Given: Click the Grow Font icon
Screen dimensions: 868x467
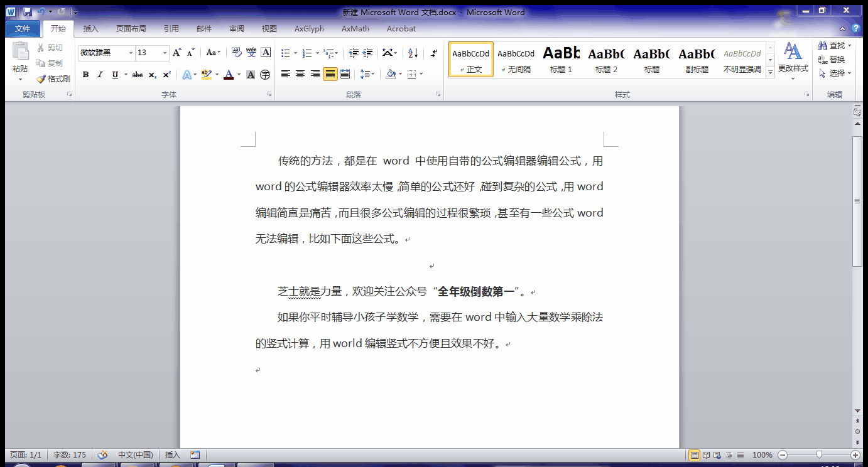Looking at the screenshot, I should click(177, 53).
